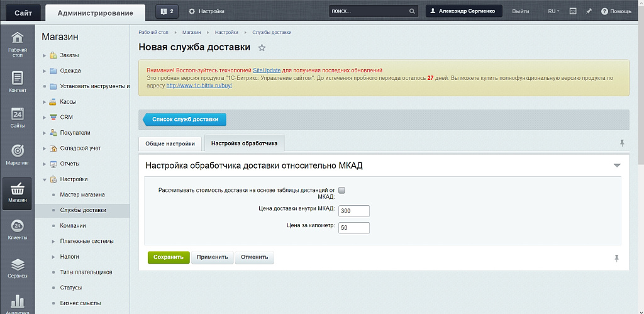The height and width of the screenshot is (314, 644).
Task: Switch to Общие настройки tab
Action: point(170,143)
